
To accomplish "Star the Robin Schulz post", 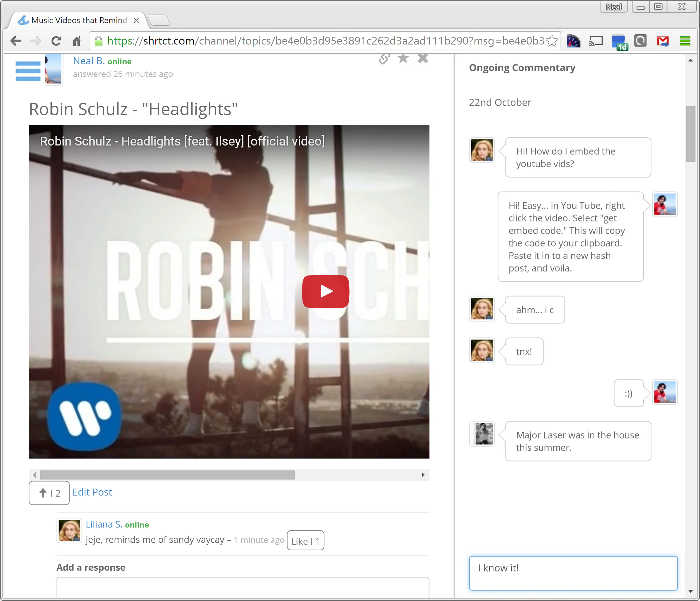I will click(x=403, y=58).
